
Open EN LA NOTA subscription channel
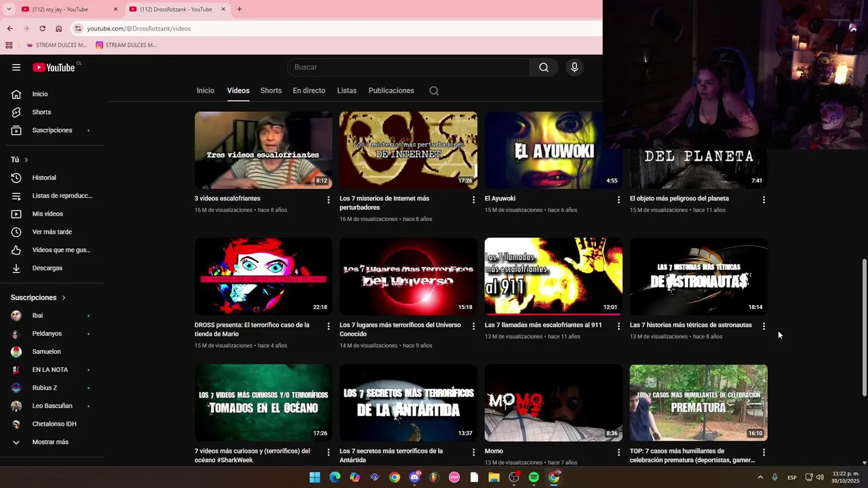54,370
